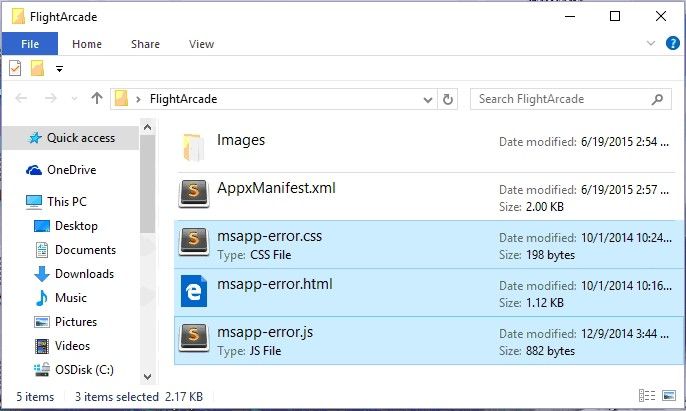The height and width of the screenshot is (411, 686).
Task: Click the New Folder quick access icon
Action: [37, 68]
